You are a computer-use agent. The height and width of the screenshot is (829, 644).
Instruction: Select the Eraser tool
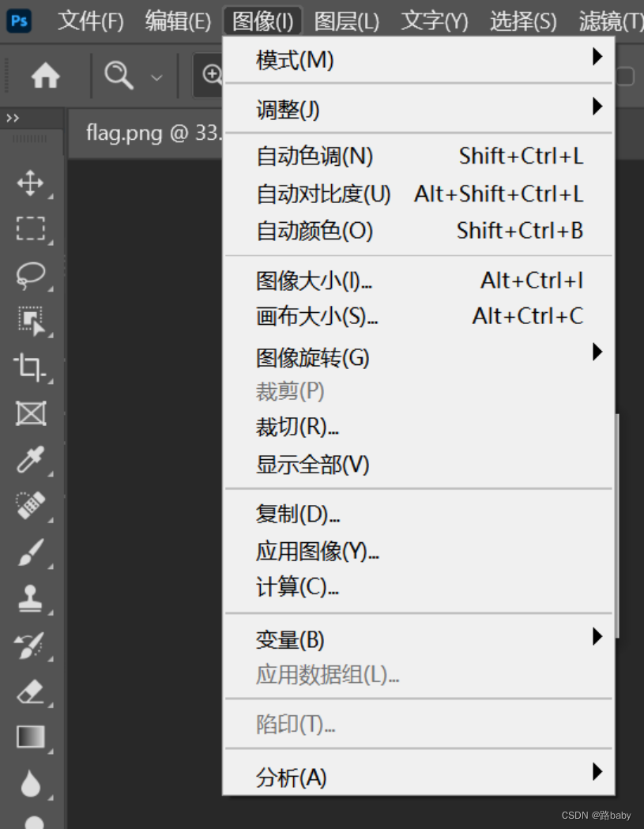[x=31, y=691]
